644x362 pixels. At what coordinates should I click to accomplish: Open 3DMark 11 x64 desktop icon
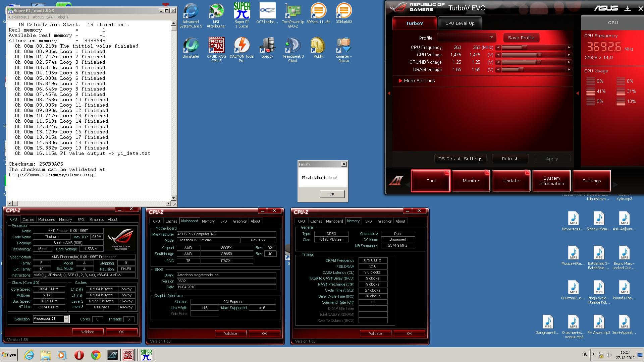318,13
